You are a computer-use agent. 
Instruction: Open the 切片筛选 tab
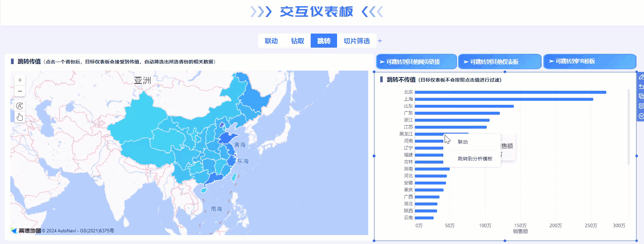click(x=357, y=41)
